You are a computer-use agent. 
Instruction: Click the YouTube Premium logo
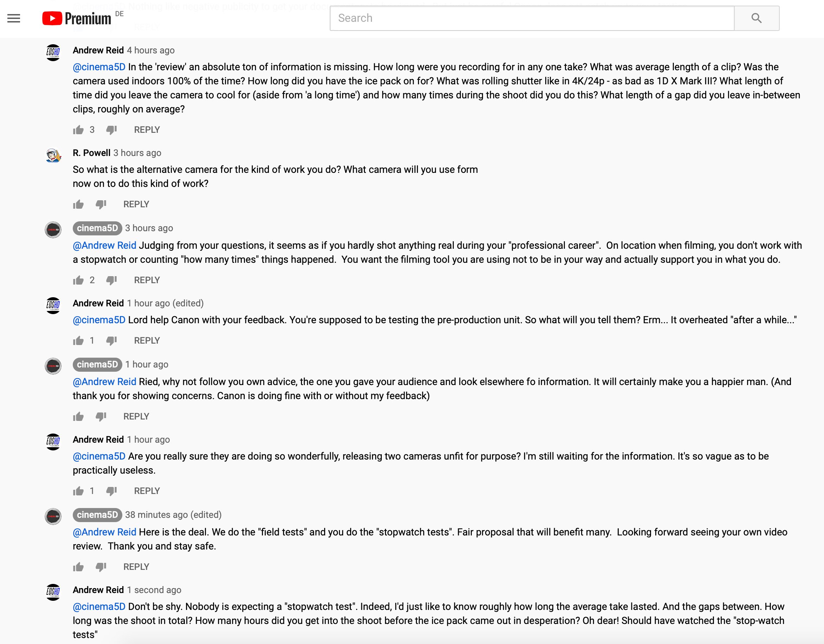[77, 18]
